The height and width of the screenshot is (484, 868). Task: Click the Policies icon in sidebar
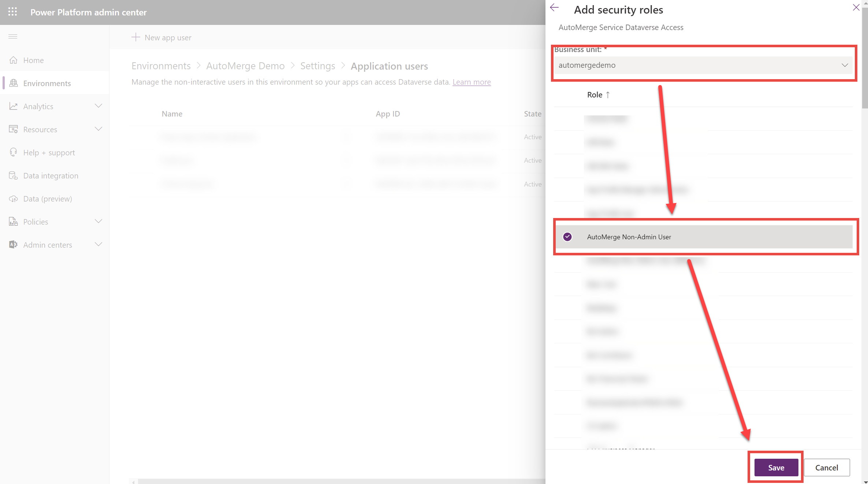click(x=14, y=221)
